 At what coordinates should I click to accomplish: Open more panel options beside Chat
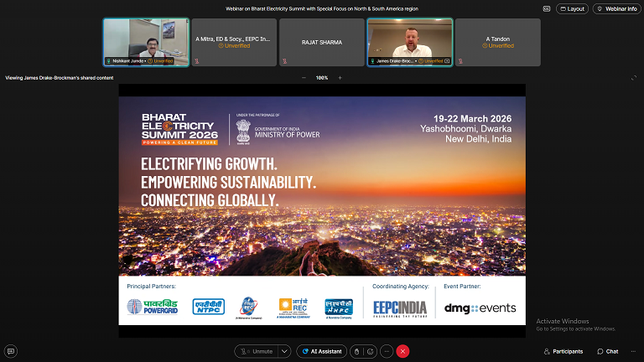[x=633, y=351]
